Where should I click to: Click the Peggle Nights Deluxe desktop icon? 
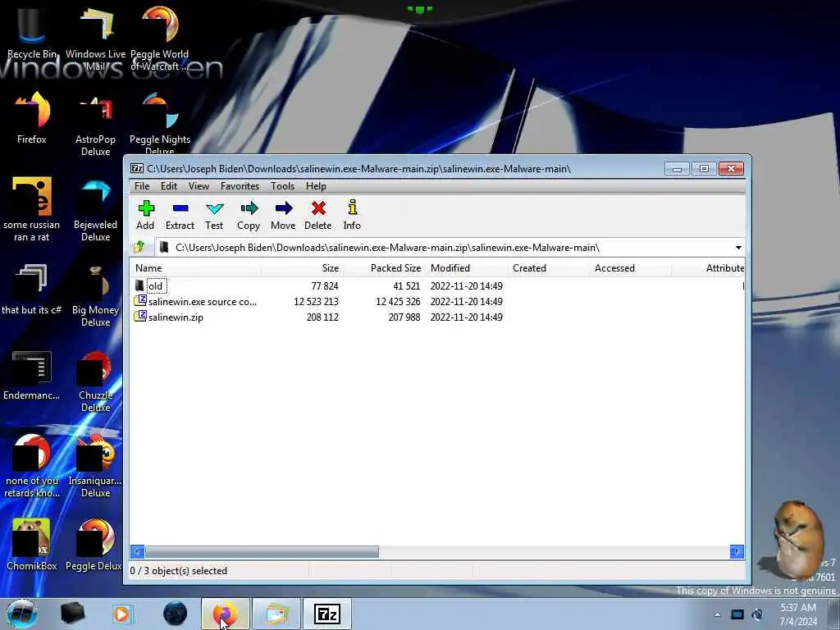(160, 125)
